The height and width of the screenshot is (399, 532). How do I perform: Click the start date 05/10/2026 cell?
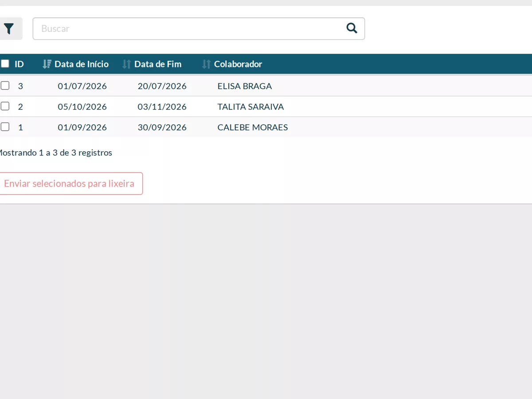pyautogui.click(x=82, y=107)
